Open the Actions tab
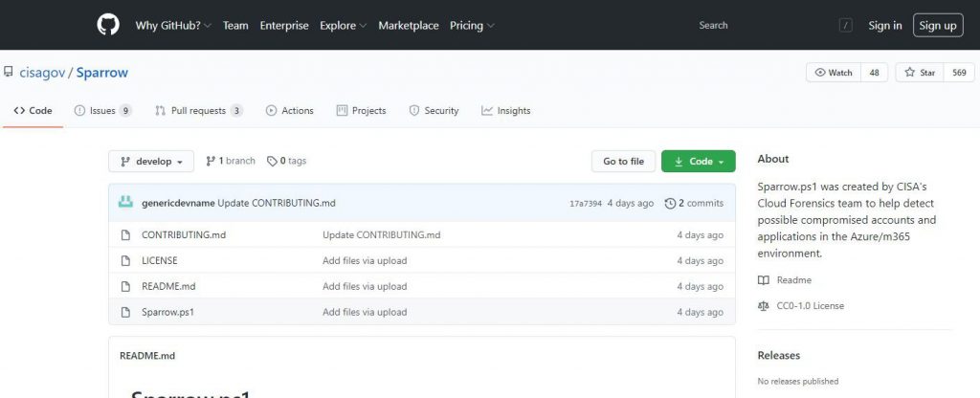 (289, 111)
